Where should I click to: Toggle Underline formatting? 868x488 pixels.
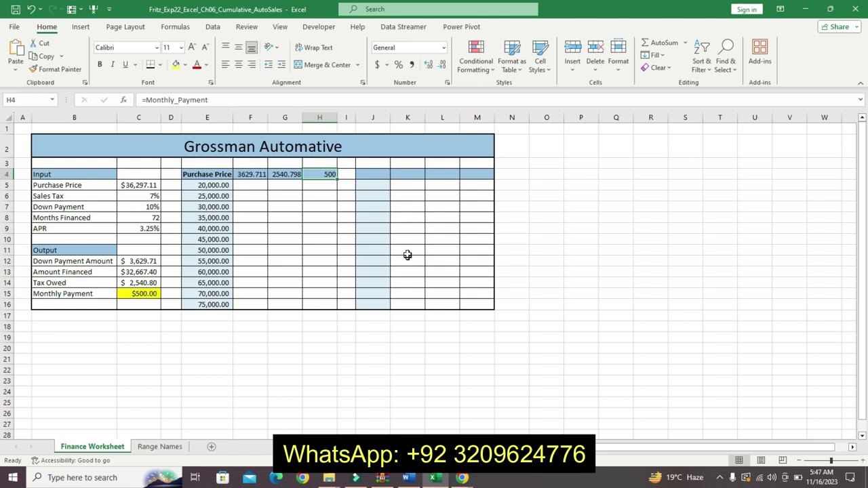(125, 64)
